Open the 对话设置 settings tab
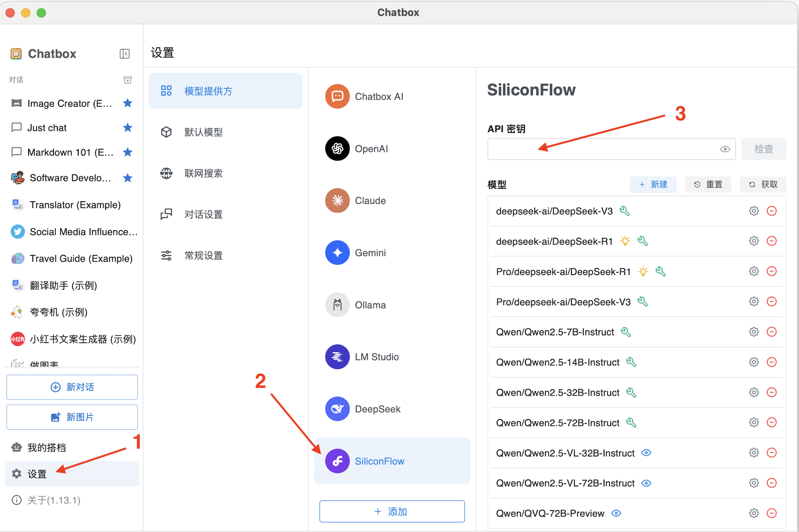Image resolution: width=799 pixels, height=532 pixels. (x=225, y=214)
